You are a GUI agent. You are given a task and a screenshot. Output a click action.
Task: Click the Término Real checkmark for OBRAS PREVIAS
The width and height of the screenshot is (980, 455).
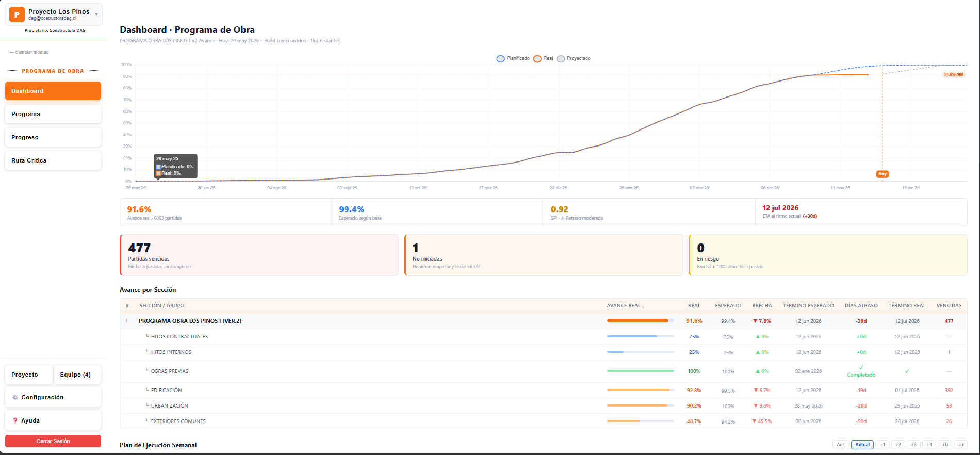click(907, 371)
